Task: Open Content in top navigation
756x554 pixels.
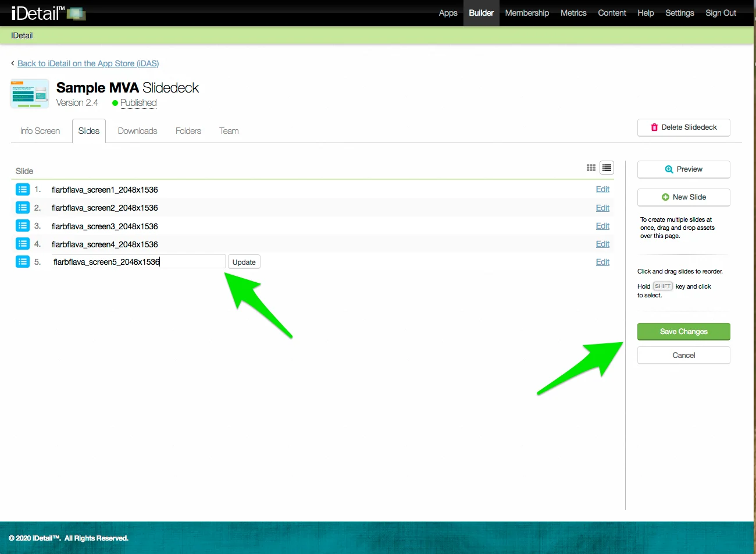Action: coord(612,13)
